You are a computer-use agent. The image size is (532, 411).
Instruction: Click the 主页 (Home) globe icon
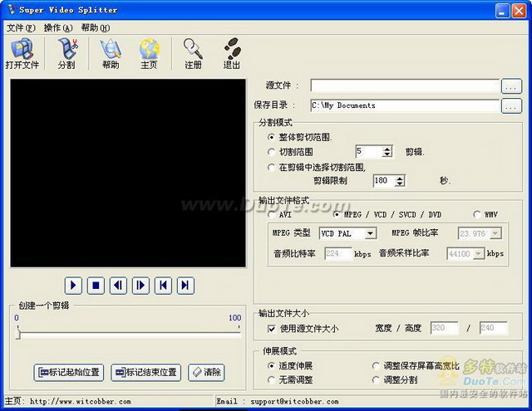coord(149,53)
